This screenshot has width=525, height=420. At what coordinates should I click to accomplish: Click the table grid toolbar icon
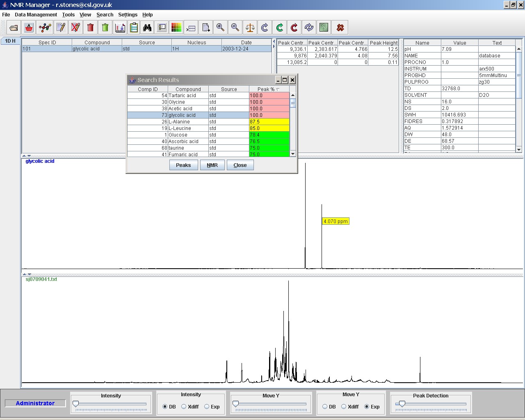click(x=191, y=27)
